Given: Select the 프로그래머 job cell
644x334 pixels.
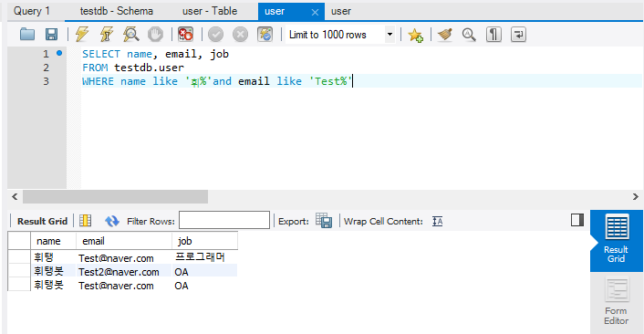Looking at the screenshot, I should (204, 257).
